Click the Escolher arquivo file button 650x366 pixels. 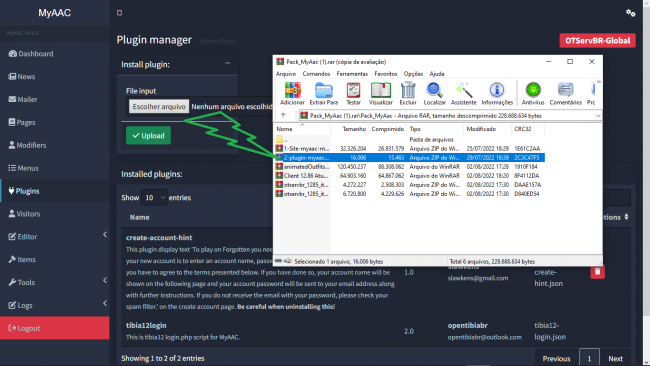(x=159, y=107)
